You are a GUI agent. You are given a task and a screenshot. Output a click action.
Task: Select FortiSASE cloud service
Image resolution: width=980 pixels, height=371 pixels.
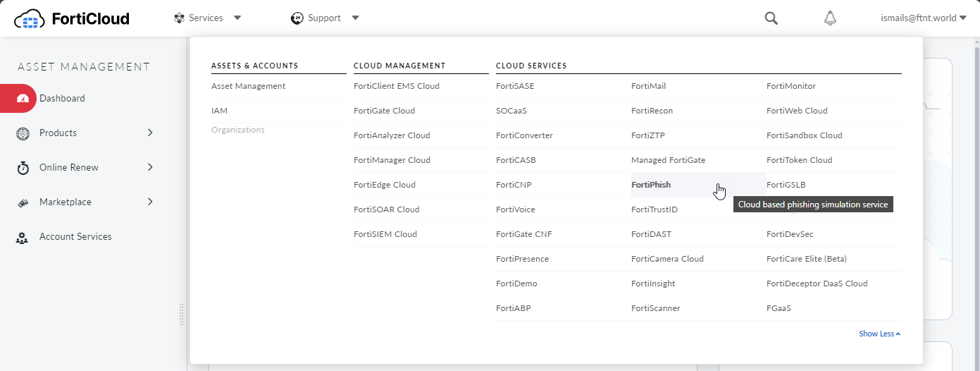(515, 86)
